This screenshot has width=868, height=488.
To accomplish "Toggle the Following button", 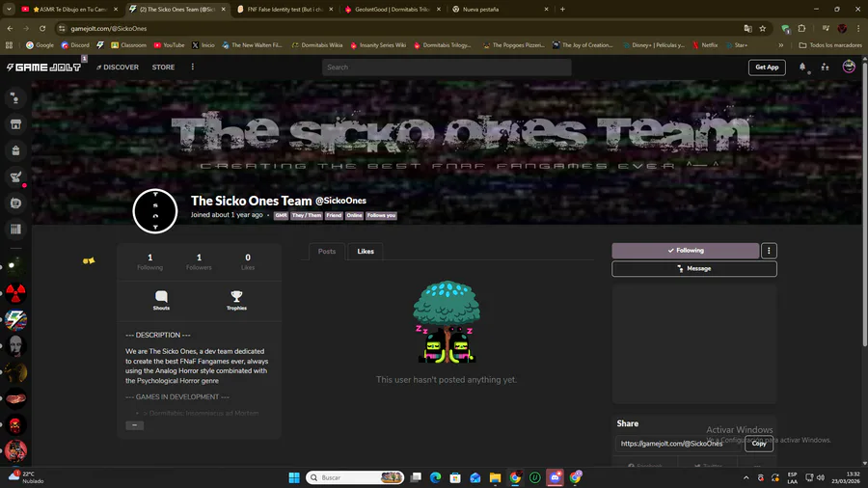I will coord(686,251).
